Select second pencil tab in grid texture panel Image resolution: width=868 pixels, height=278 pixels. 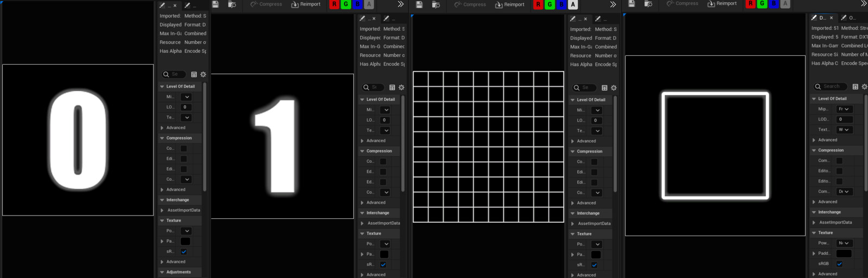[x=601, y=18]
